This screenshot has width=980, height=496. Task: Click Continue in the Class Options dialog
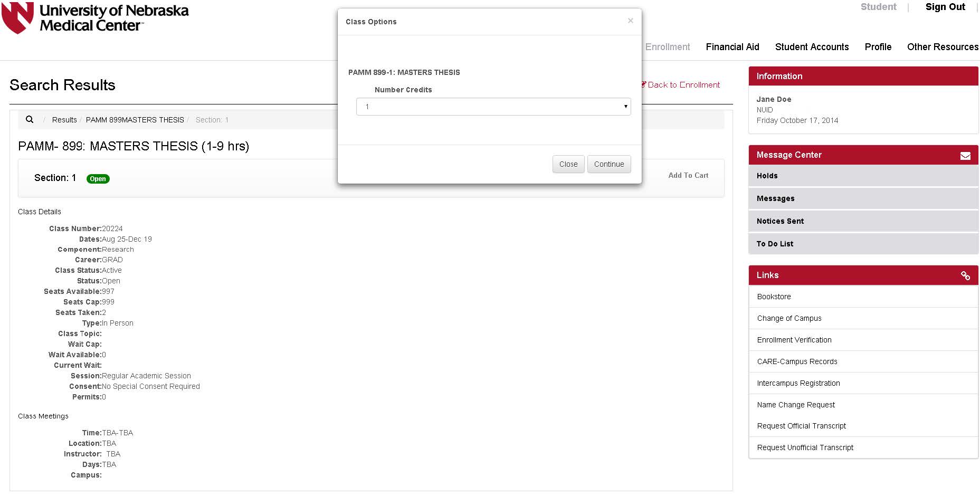[609, 164]
